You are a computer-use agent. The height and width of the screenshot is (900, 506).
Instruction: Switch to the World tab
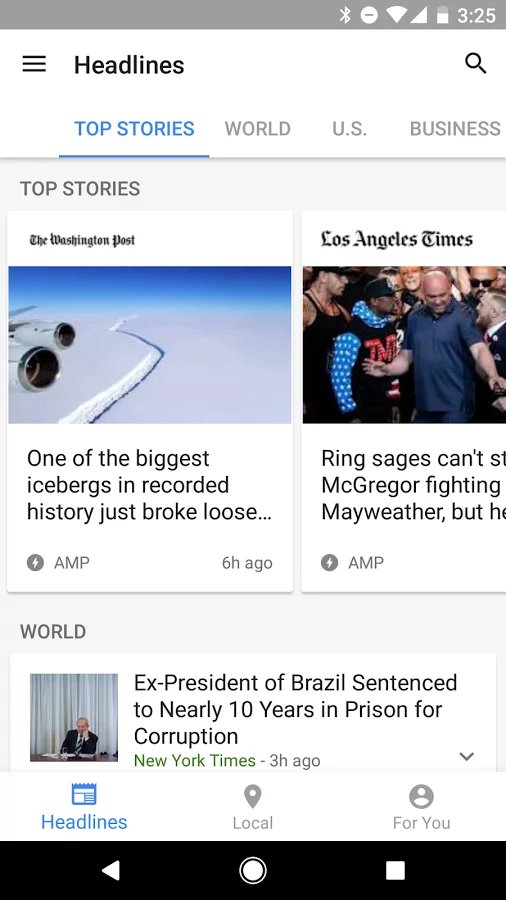point(258,129)
